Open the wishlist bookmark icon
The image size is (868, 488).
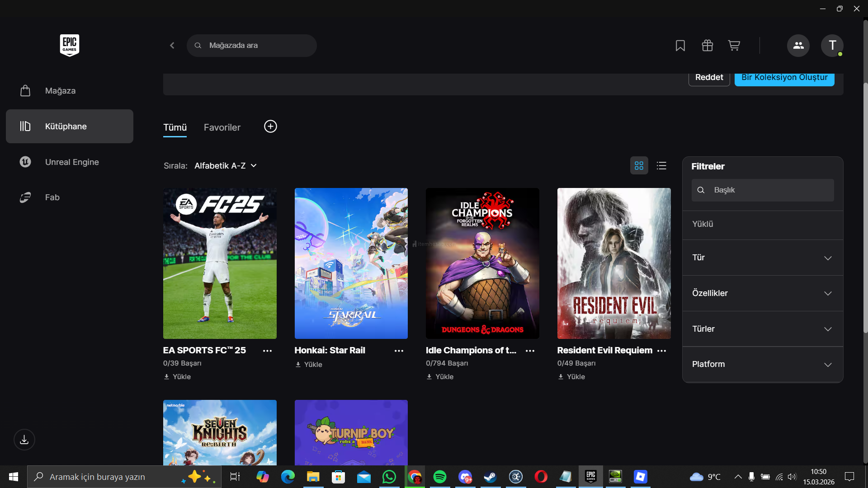(x=680, y=46)
